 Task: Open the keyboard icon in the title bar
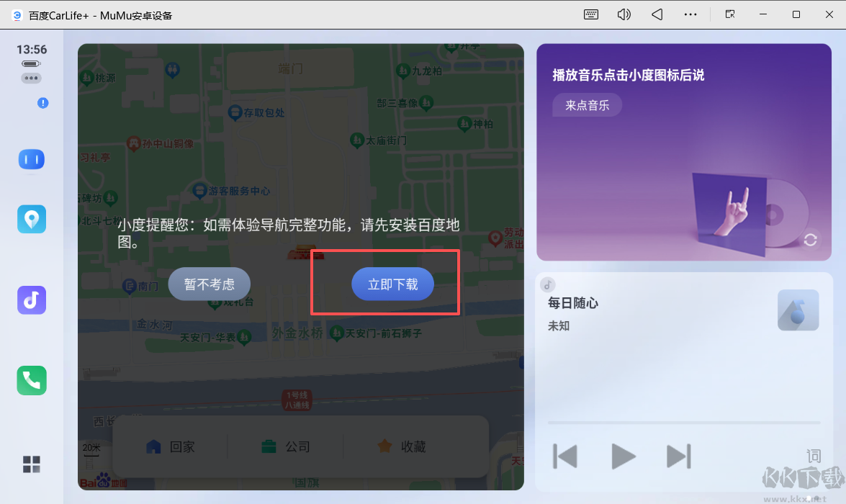tap(590, 14)
